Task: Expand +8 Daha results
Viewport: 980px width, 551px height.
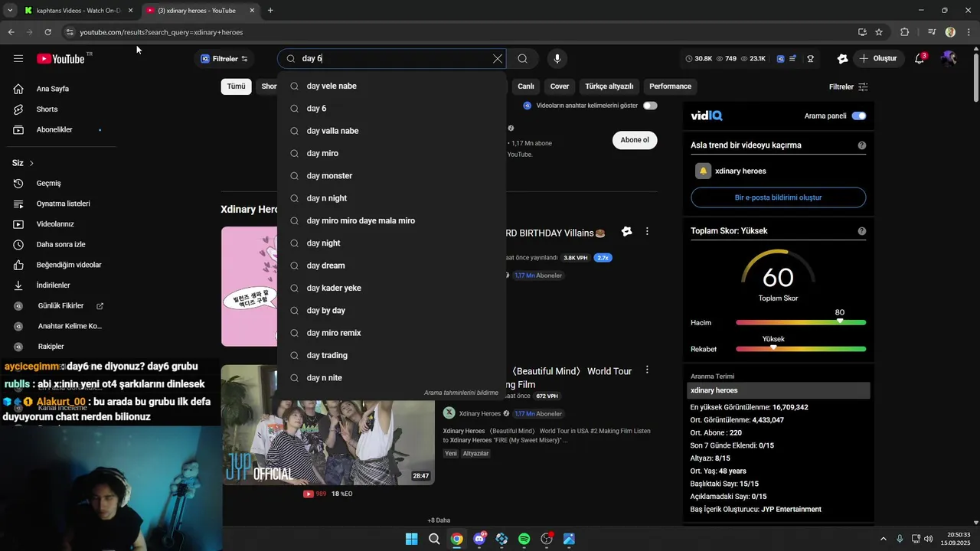Action: [439, 520]
